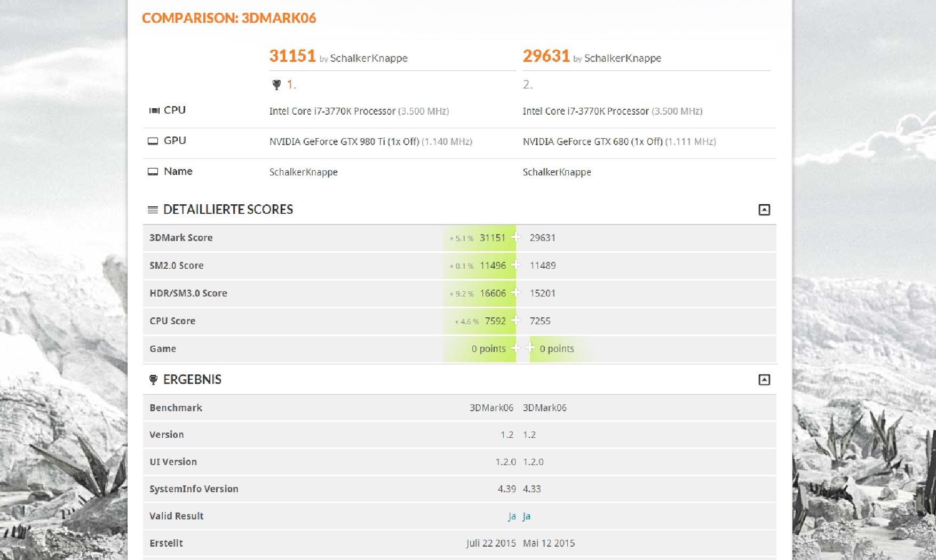
Task: Click the SystemInfo Version 4.39 value
Action: [507, 489]
